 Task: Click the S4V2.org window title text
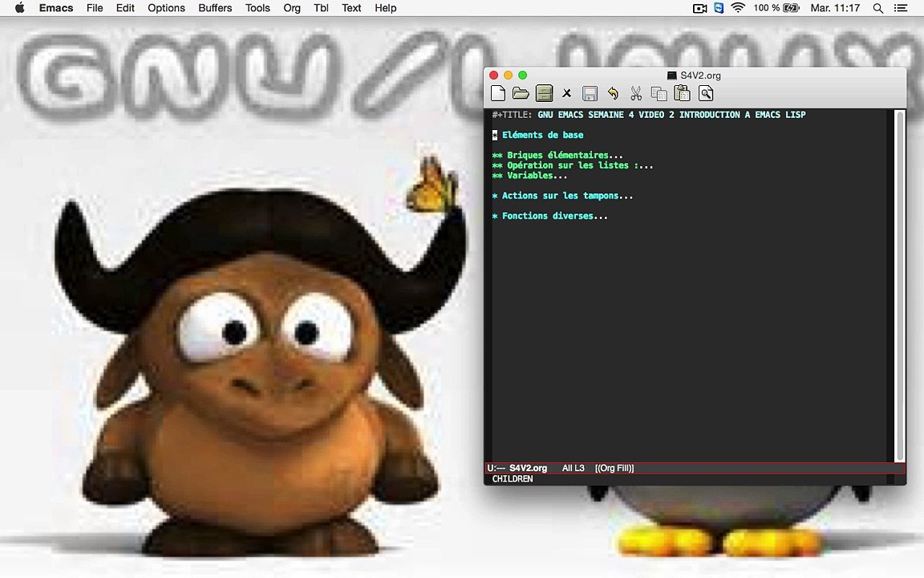[700, 75]
